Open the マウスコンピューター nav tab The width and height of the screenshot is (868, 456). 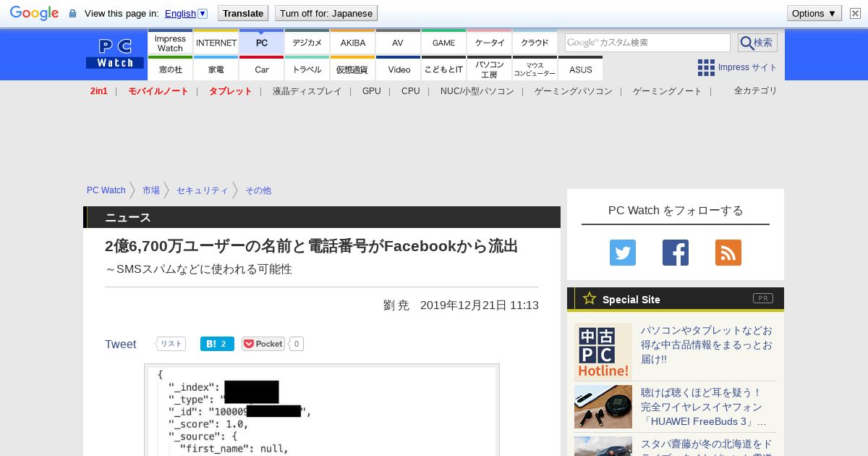(x=535, y=69)
